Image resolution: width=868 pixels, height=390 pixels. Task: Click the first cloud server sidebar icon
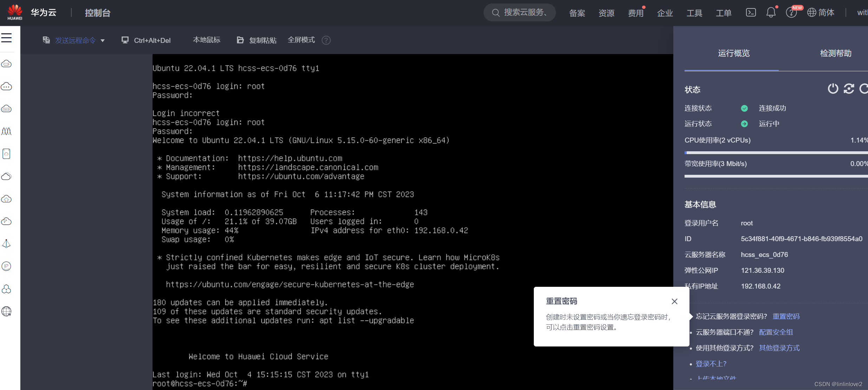point(6,64)
